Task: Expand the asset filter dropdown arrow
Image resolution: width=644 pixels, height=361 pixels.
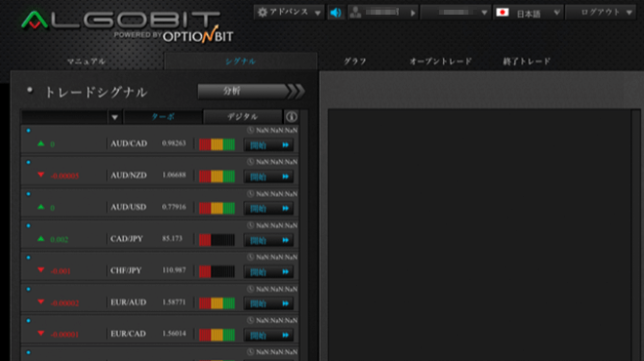Action: [114, 117]
